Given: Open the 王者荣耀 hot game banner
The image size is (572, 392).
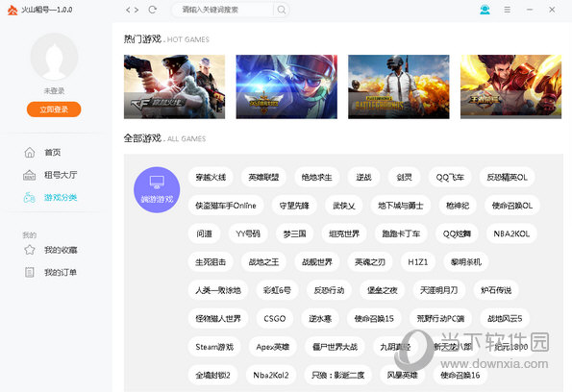Looking at the screenshot, I should click(510, 86).
